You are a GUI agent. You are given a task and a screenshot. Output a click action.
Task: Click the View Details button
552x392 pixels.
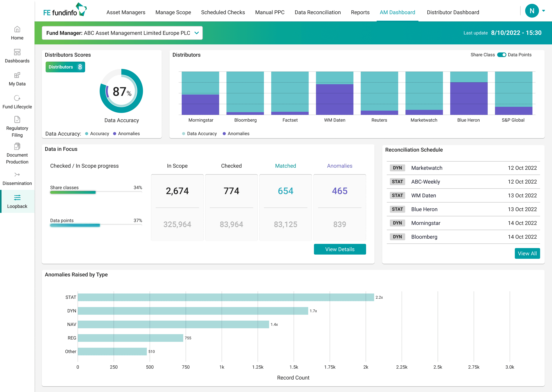[x=340, y=249]
